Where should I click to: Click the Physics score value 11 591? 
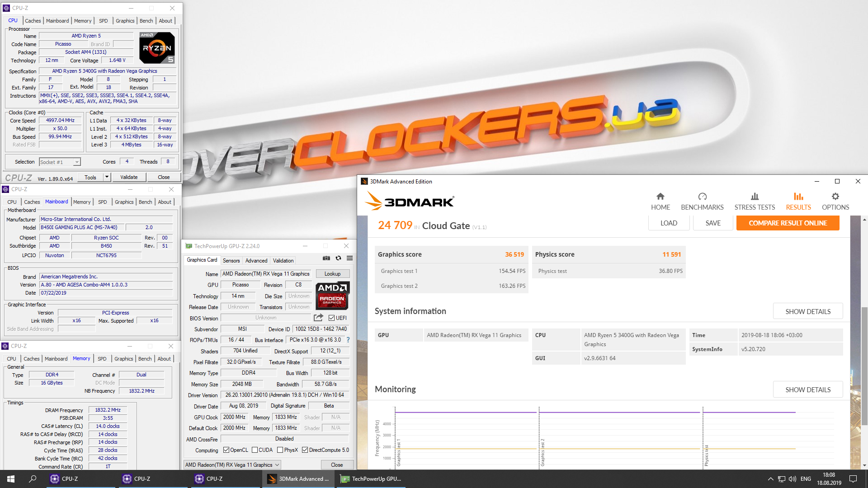671,254
